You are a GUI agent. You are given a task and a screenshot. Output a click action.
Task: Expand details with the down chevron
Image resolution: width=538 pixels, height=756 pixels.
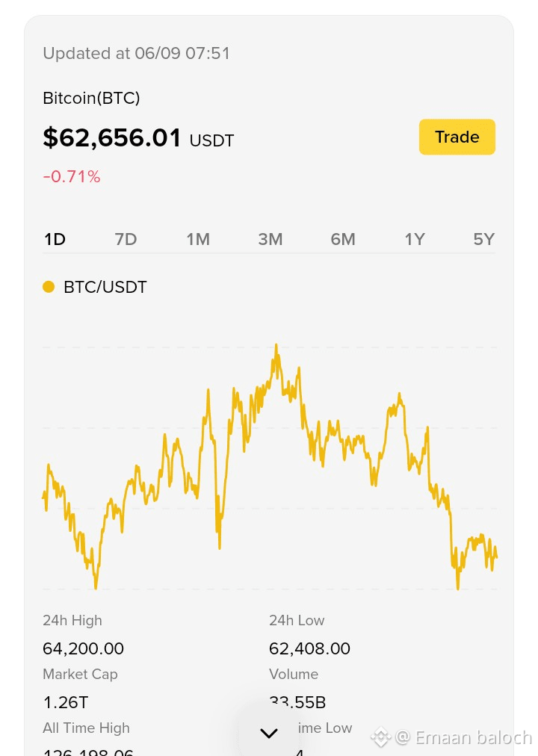tap(269, 734)
